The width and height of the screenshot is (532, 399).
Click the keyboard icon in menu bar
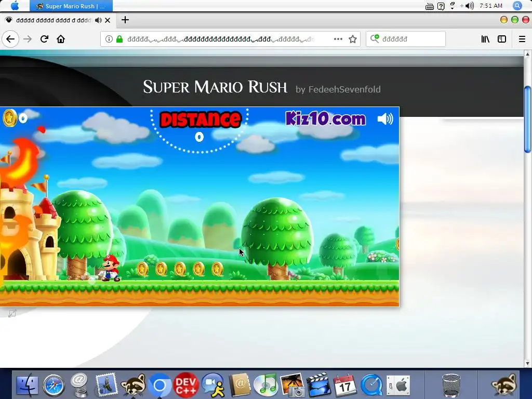(430, 6)
